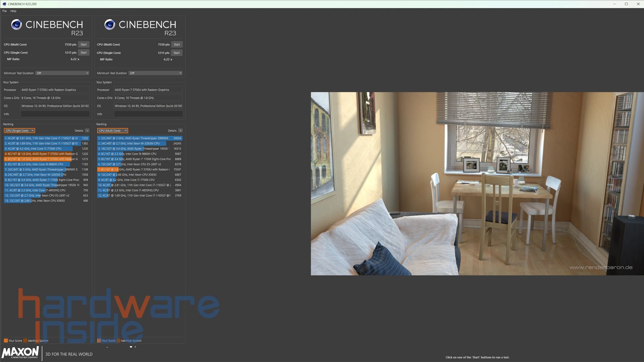Start CPU Single Core test in right panel
The image size is (644, 362).
coord(177,53)
